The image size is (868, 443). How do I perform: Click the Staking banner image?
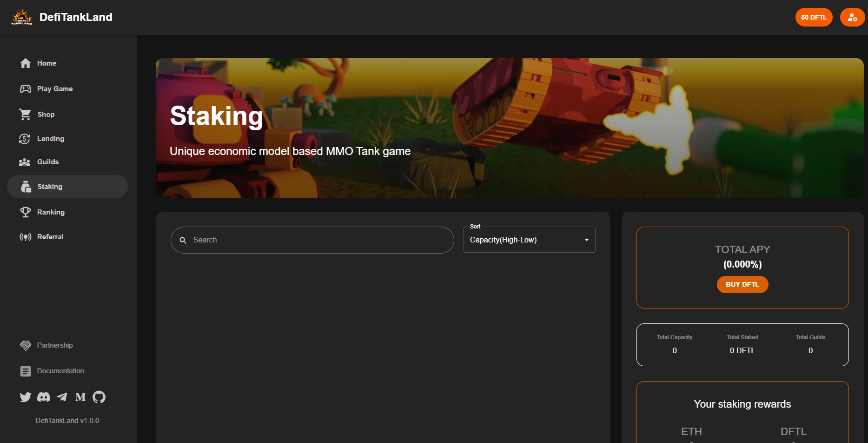(x=510, y=128)
